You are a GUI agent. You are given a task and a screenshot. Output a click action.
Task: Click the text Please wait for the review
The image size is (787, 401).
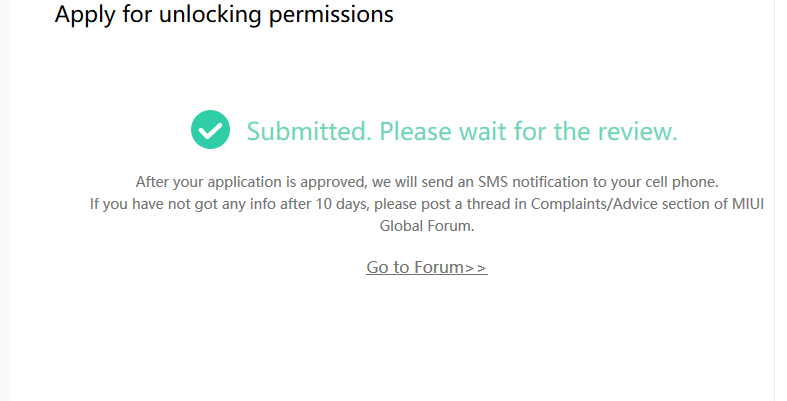[x=528, y=131]
